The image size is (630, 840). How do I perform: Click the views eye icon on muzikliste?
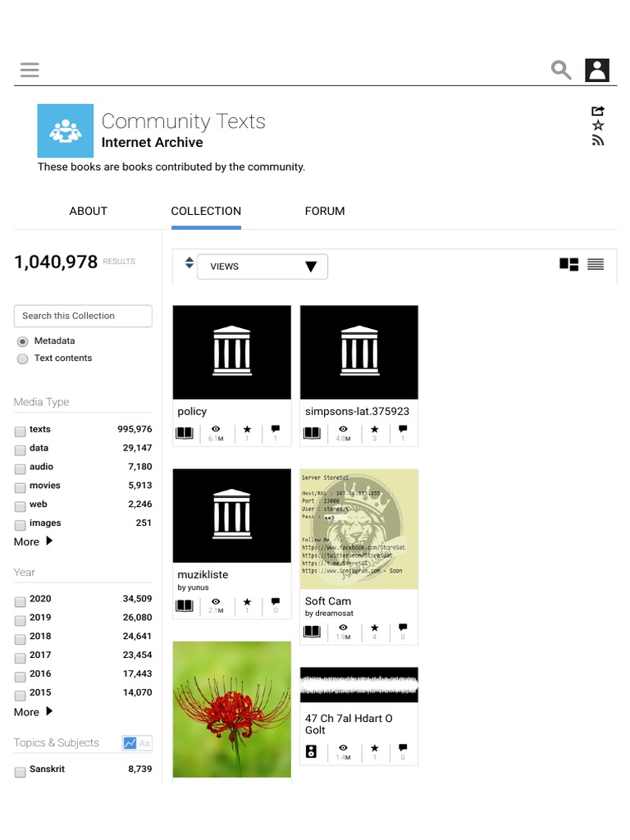point(216,601)
